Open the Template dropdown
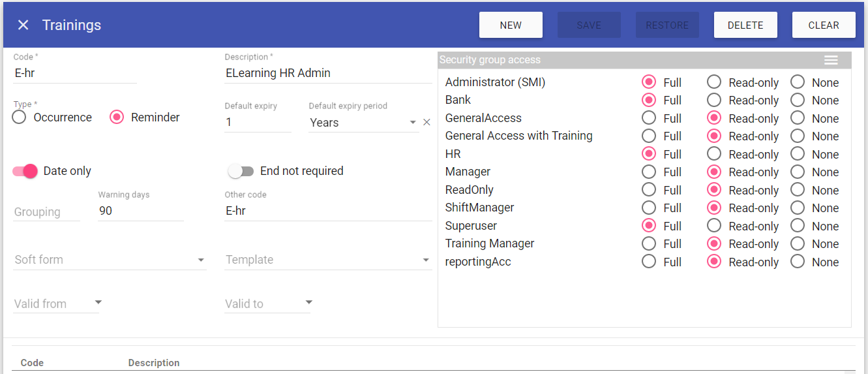 pyautogui.click(x=426, y=260)
